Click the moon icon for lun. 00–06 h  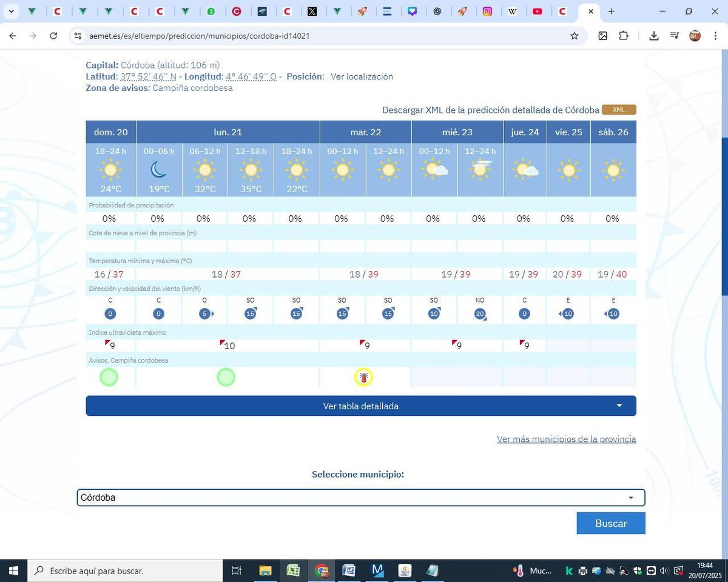tap(159, 169)
